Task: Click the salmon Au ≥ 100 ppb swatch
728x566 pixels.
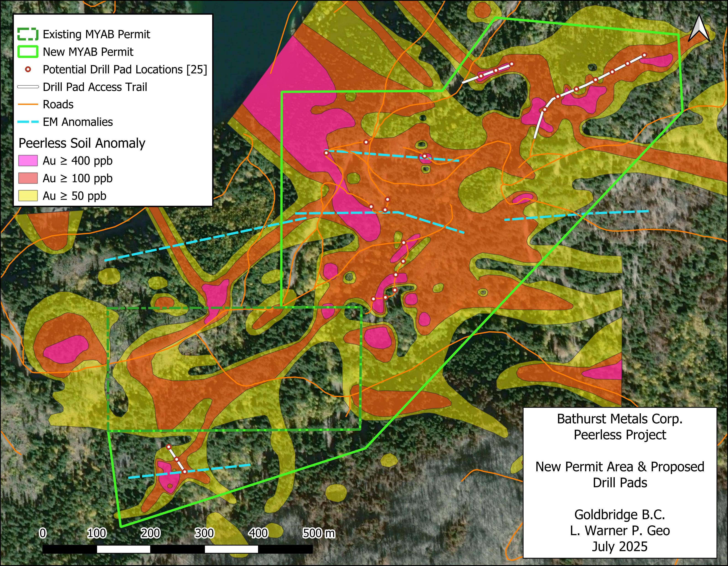Action: [x=28, y=178]
